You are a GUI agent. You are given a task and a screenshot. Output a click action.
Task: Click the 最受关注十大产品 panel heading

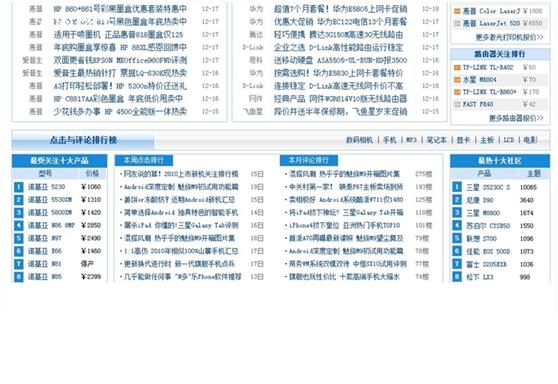coord(59,161)
